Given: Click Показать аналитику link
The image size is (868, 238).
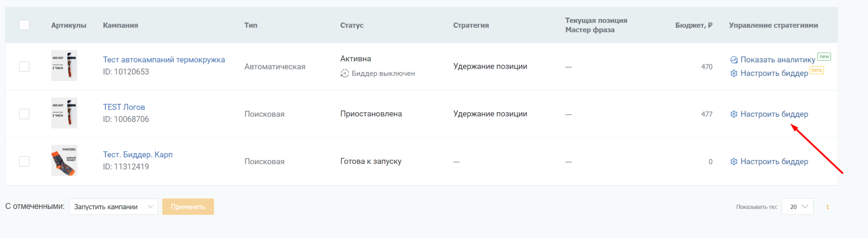Looking at the screenshot, I should click(777, 60).
